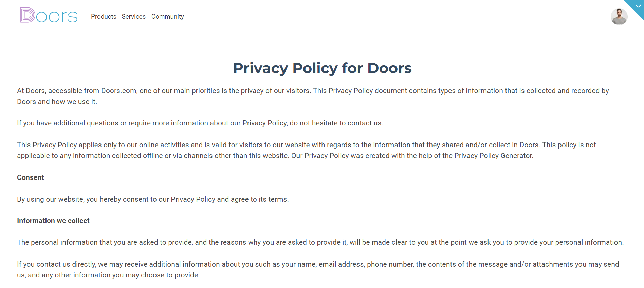Expand the blue corner chevron ribbon
This screenshot has height=288, width=644.
tap(638, 6)
